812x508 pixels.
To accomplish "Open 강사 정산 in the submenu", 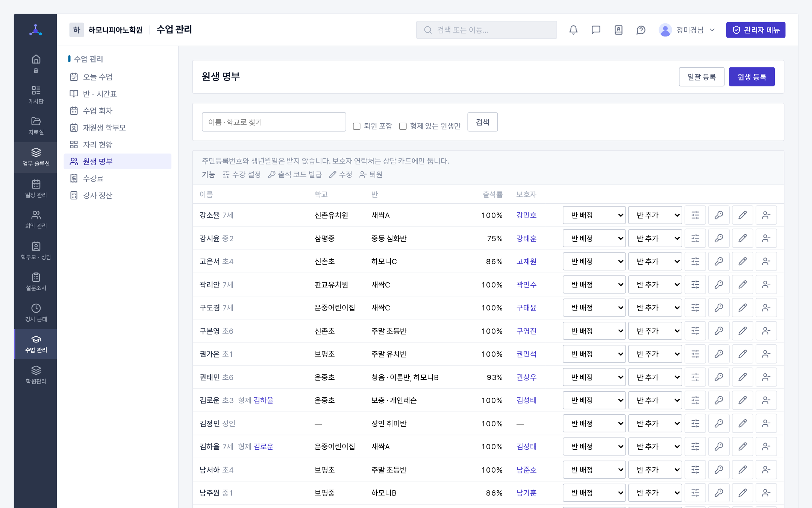I will [117, 195].
